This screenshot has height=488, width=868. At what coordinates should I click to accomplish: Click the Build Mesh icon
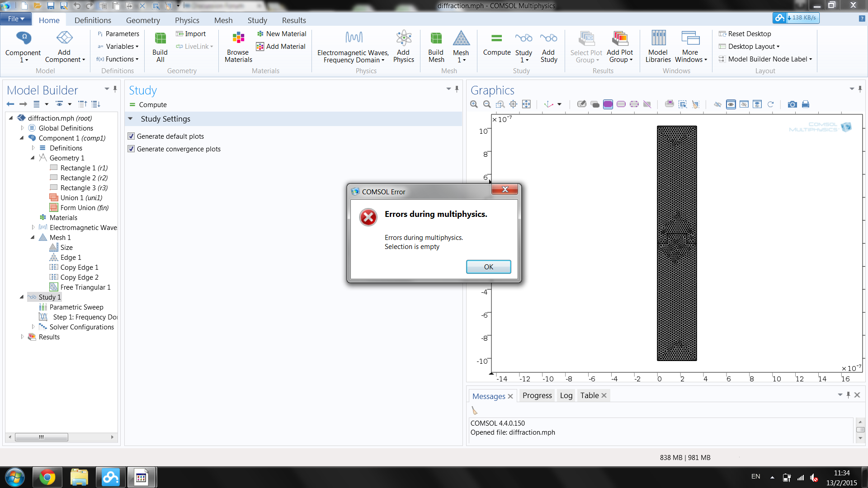pyautogui.click(x=436, y=39)
